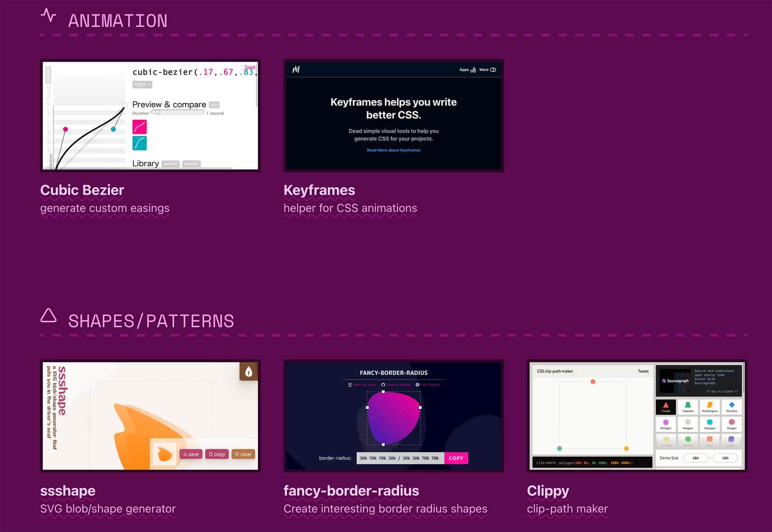Click the IMPORT button next to Library
This screenshot has height=532, width=772.
[x=171, y=164]
